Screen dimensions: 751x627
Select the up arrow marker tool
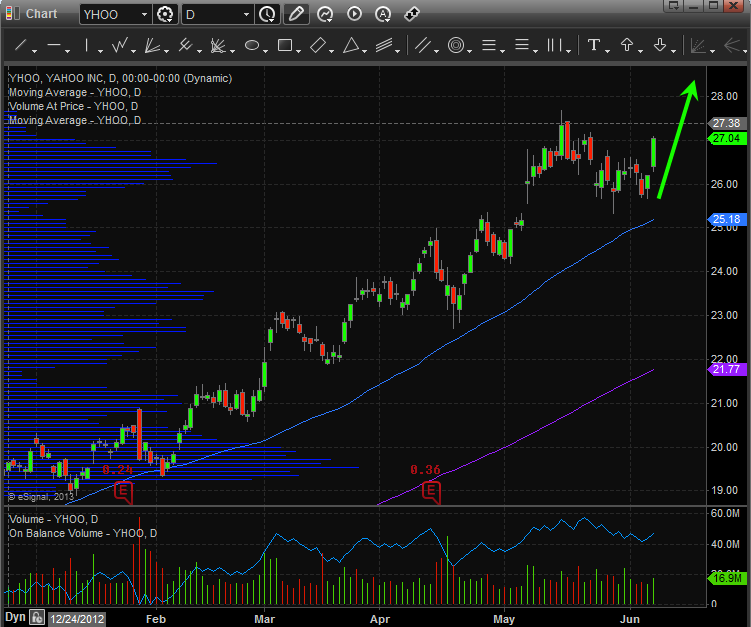pos(626,46)
